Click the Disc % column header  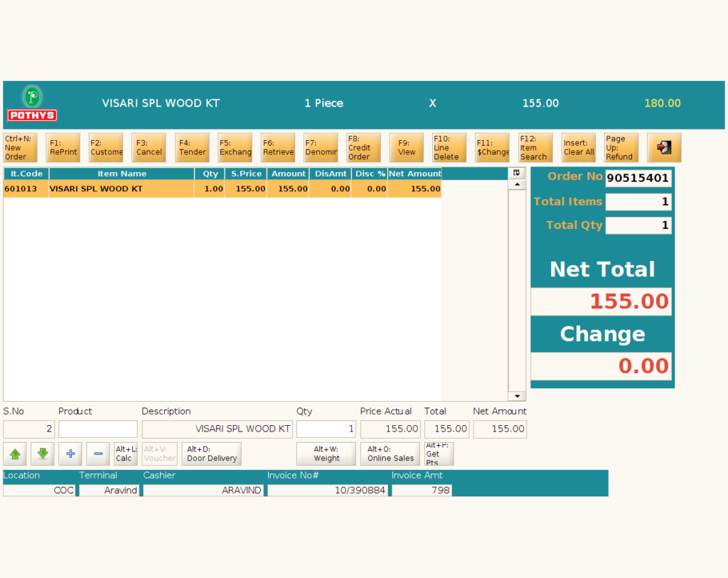pyautogui.click(x=370, y=173)
